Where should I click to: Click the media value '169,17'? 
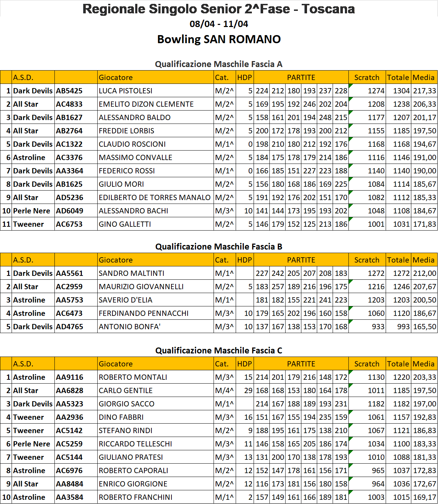(425, 497)
